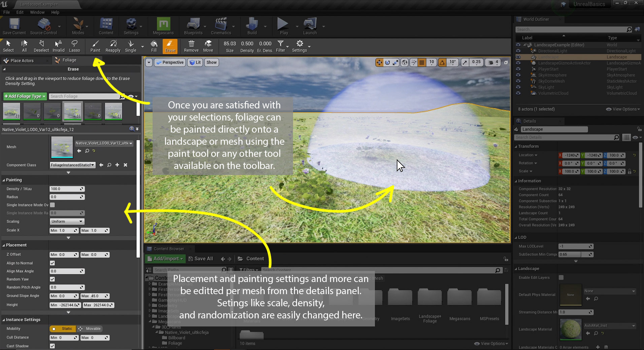
Task: Click the Save Current toolbar icon
Action: coord(14,26)
